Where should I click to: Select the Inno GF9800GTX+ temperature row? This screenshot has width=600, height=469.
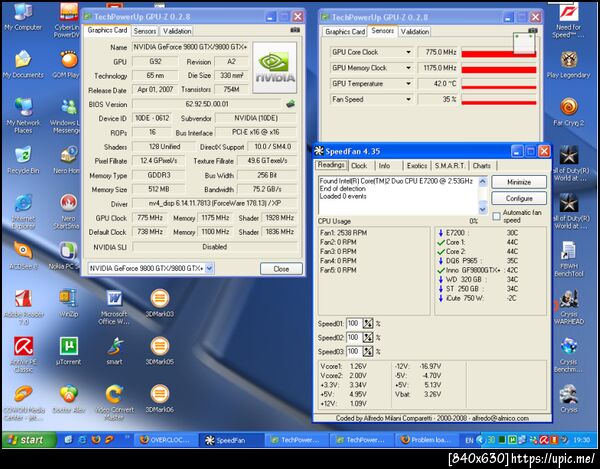pos(478,270)
